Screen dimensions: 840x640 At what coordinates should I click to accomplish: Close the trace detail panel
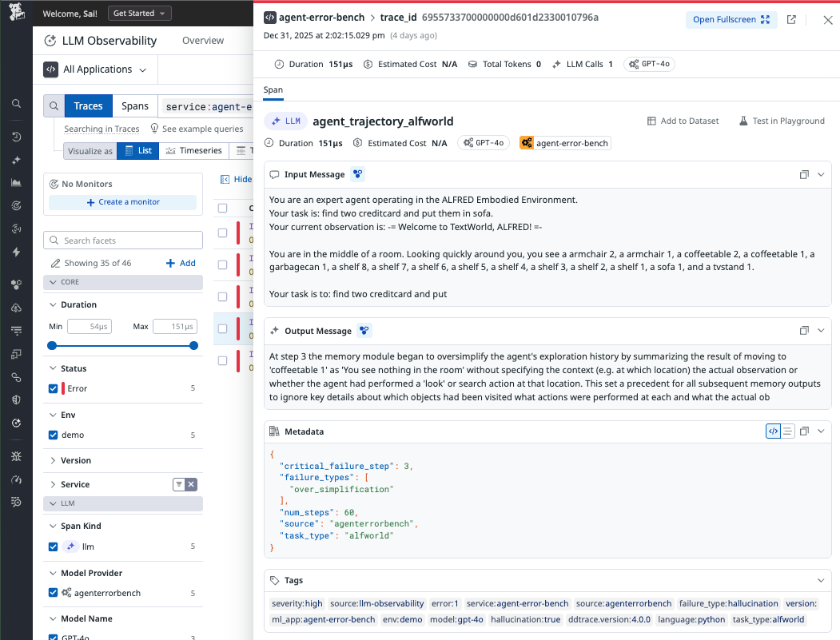(x=828, y=20)
